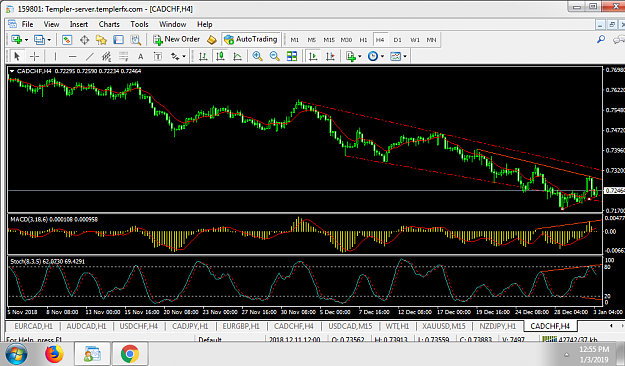Select the Crosshair tool
Screen dimensions: 625x366
click(x=34, y=56)
